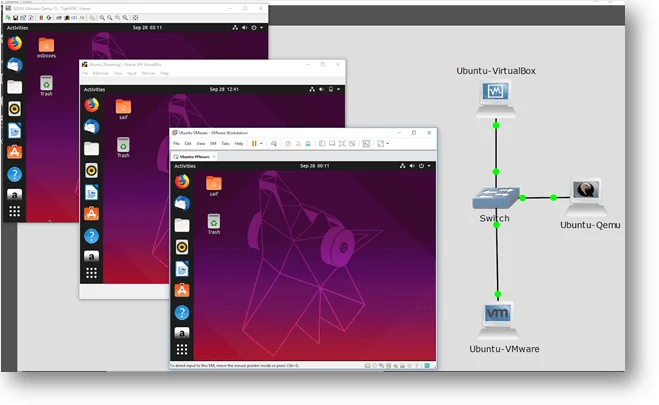Launch Rhythmbox in the VirtualBox Ubuntu dock

(x=91, y=171)
